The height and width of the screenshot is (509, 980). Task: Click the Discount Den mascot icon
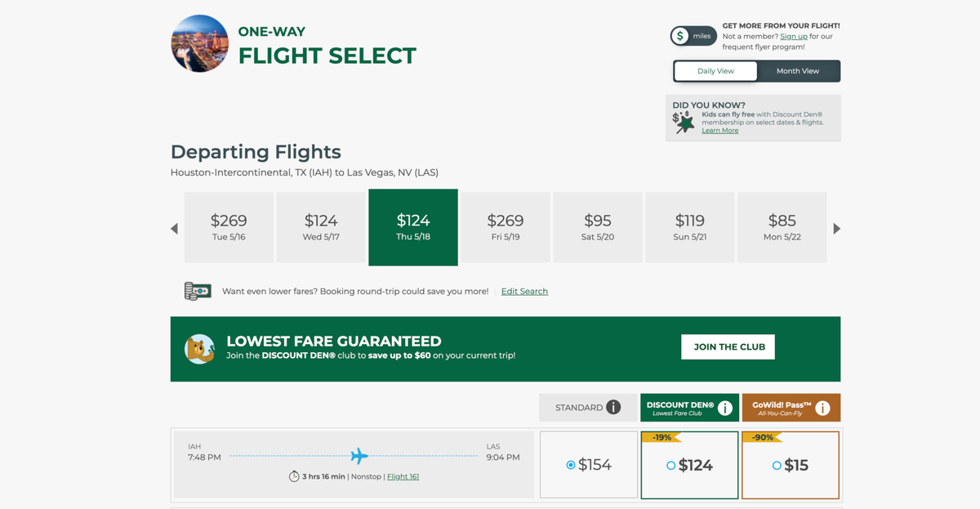point(200,346)
